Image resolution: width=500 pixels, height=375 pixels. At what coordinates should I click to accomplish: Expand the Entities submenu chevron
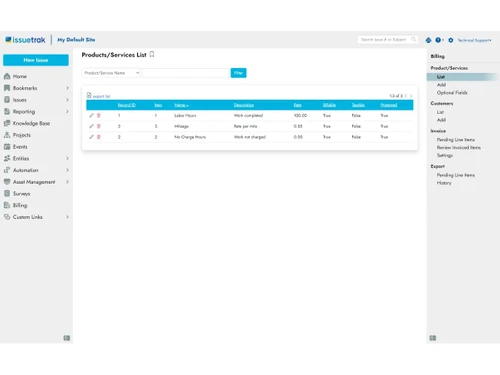(67, 158)
